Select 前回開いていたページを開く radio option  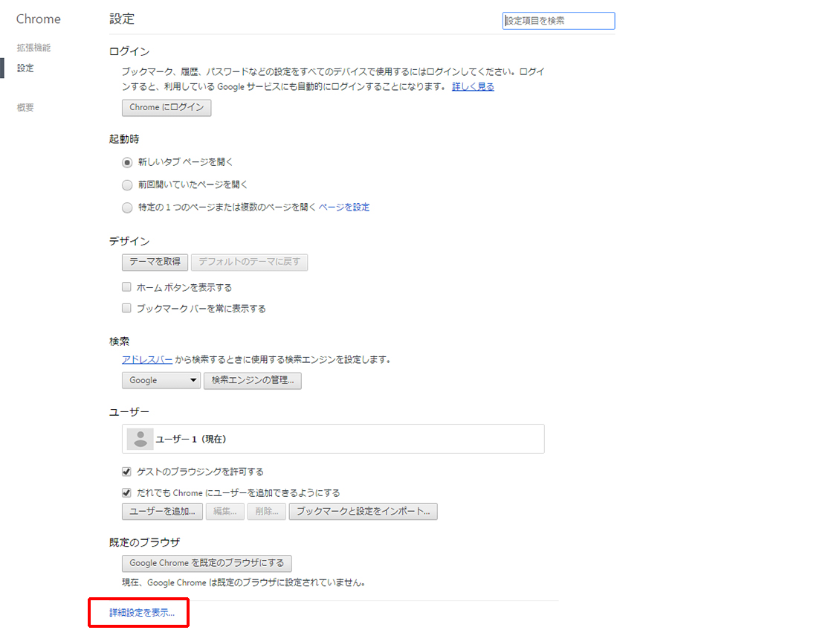point(127,185)
